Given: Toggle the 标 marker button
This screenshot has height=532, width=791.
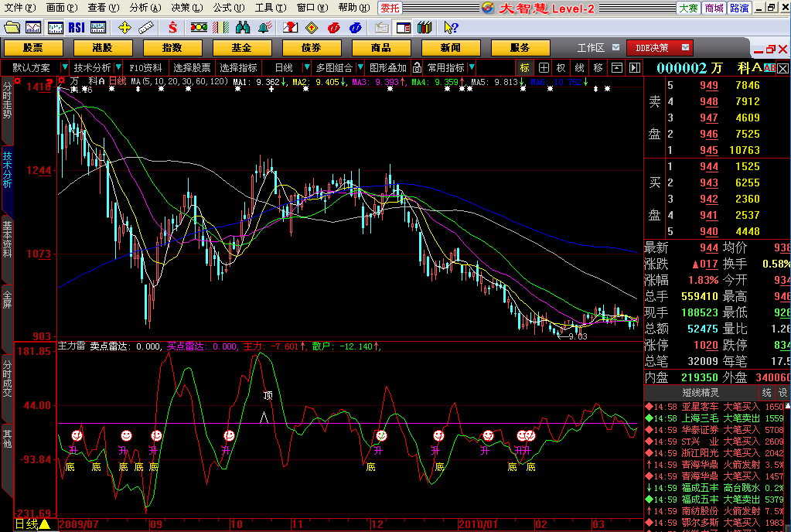Looking at the screenshot, I should (525, 67).
